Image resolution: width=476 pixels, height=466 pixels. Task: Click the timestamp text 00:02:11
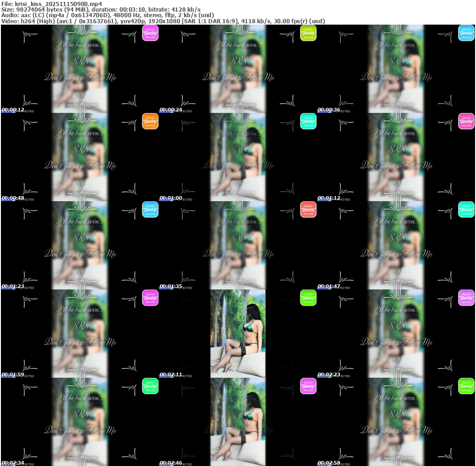coord(171,374)
